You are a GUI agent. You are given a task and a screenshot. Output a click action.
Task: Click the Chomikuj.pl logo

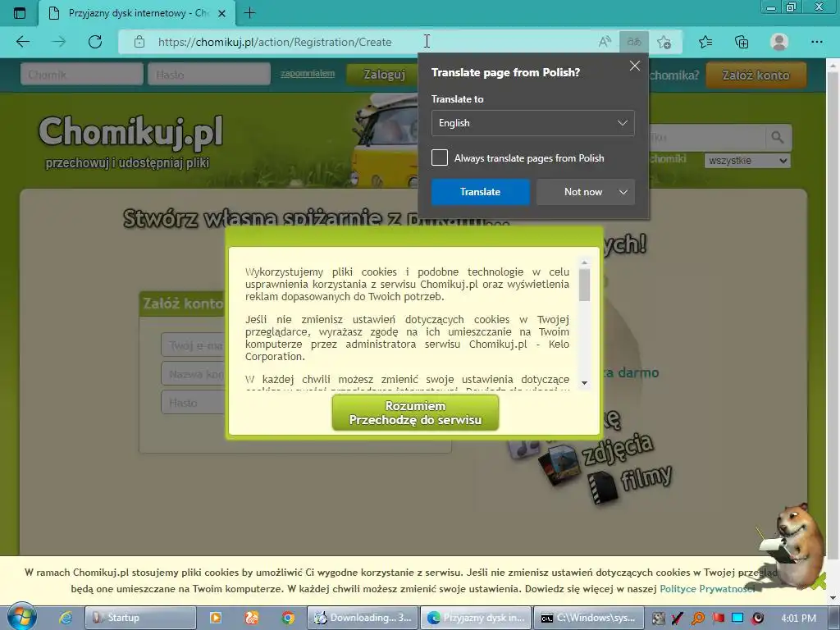tap(130, 132)
